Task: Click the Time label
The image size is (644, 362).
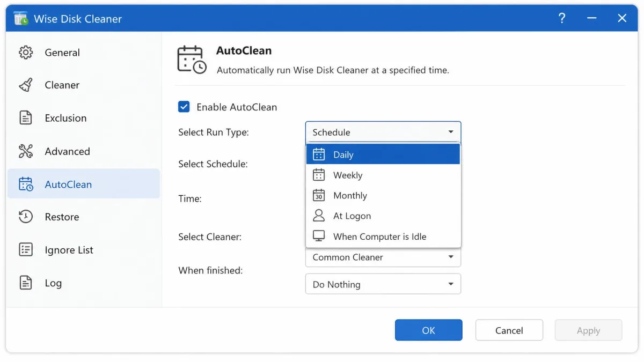Action: 190,198
